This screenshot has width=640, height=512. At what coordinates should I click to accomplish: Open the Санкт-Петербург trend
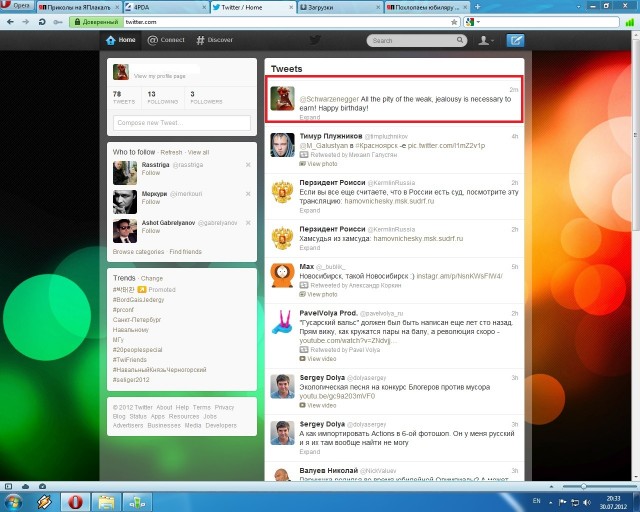click(137, 320)
